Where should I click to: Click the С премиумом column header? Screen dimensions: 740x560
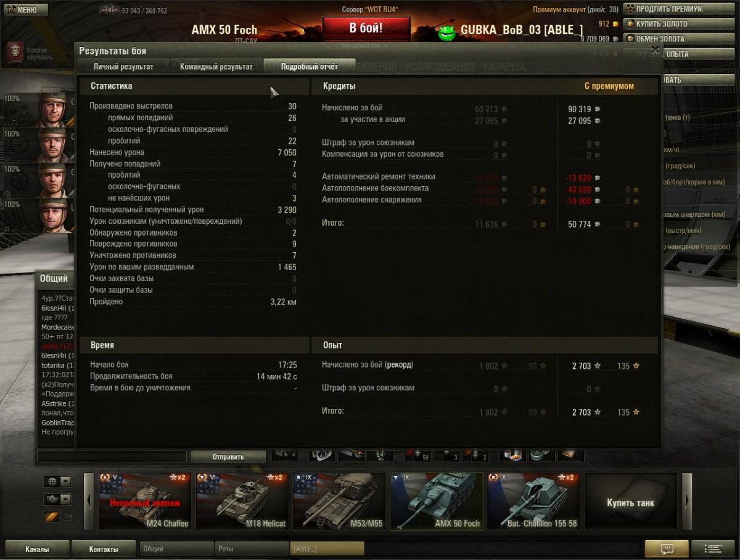609,86
